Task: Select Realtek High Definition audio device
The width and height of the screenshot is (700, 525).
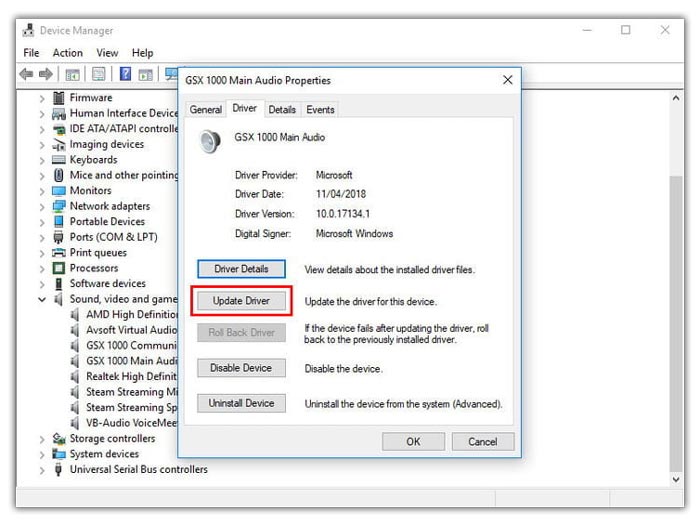Action: (131, 377)
